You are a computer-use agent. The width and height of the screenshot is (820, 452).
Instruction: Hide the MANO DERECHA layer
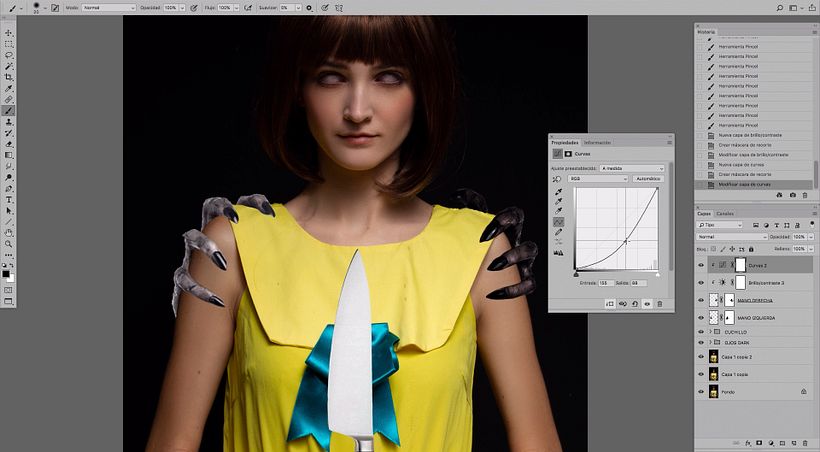click(701, 300)
